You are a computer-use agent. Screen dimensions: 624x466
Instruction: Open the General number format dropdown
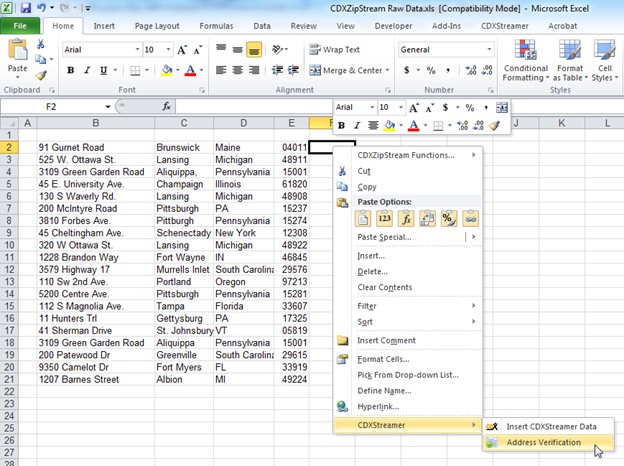point(489,49)
